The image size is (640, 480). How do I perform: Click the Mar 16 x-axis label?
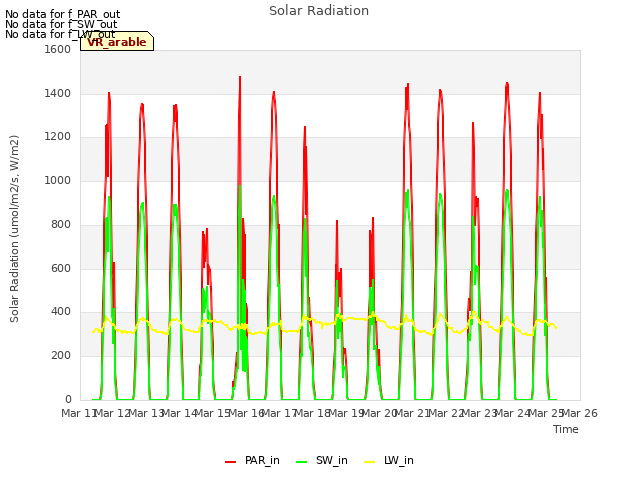point(246,413)
